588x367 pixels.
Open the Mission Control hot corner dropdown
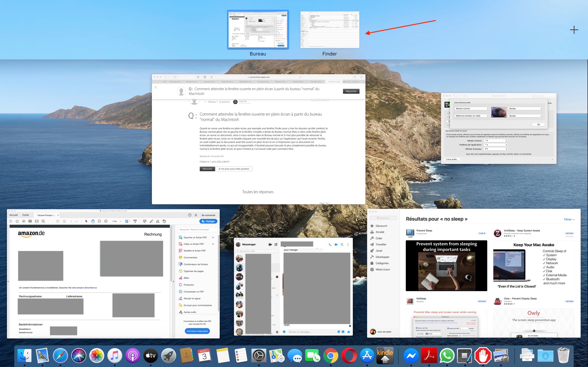coord(472,108)
